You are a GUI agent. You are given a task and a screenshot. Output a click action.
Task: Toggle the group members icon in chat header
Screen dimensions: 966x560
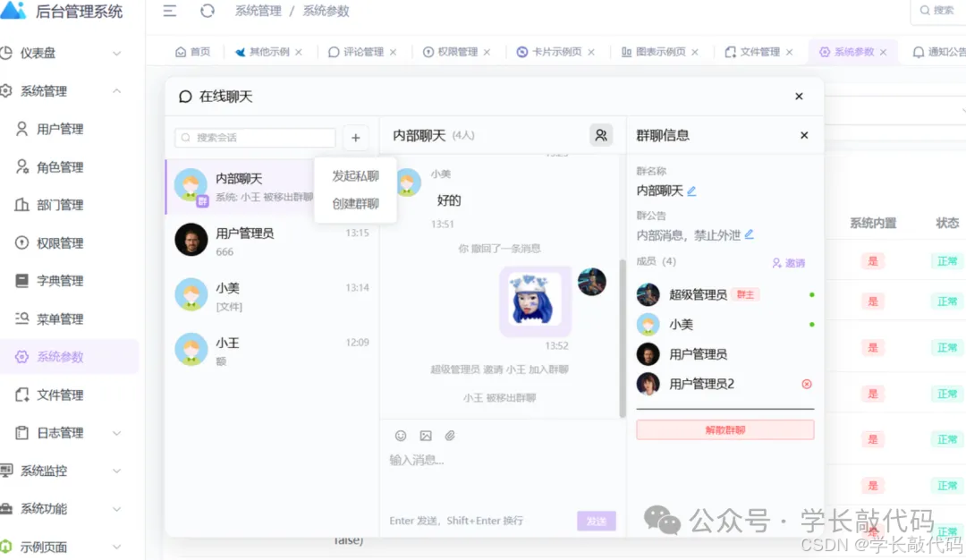pyautogui.click(x=601, y=135)
